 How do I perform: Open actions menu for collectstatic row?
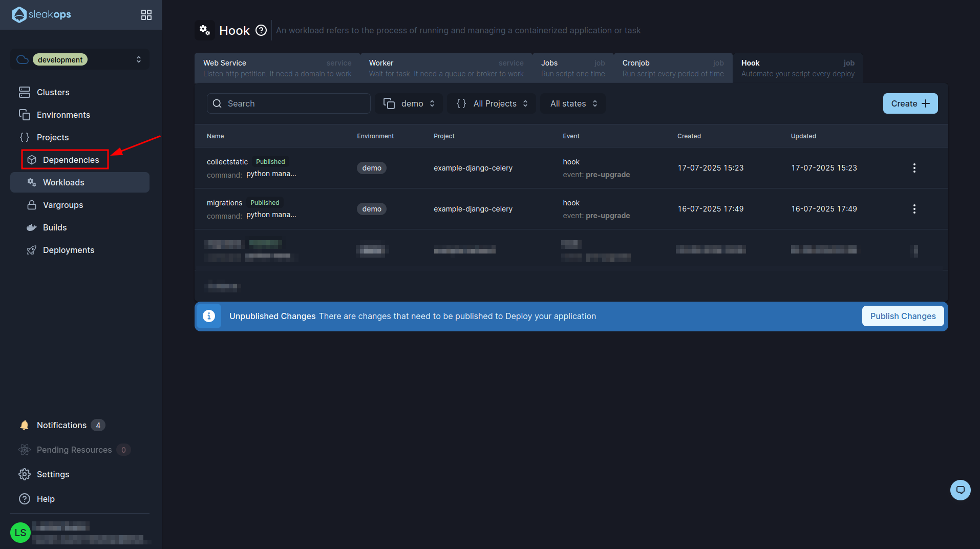tap(914, 168)
